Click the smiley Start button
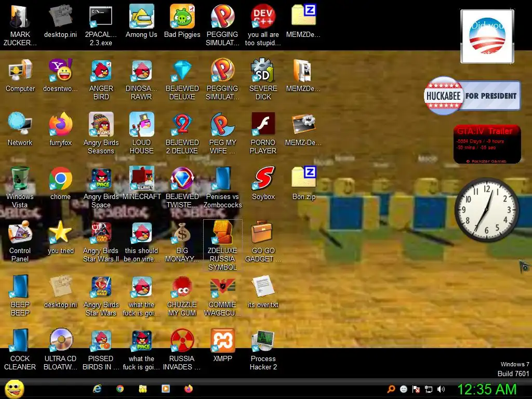Image resolution: width=532 pixels, height=399 pixels. 14,389
